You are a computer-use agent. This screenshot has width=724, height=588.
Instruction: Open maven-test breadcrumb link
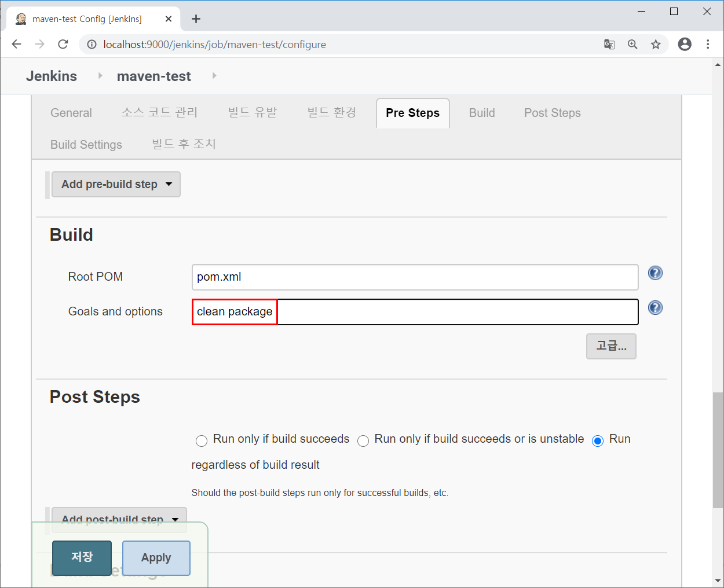click(x=153, y=76)
